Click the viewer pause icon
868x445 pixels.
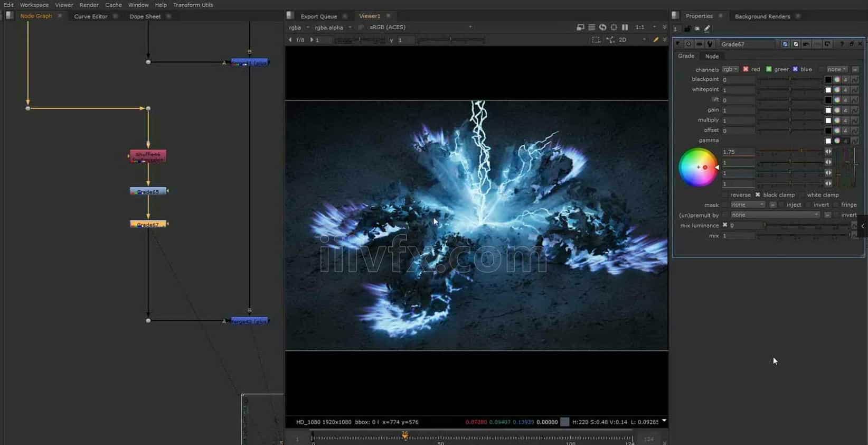pos(625,27)
